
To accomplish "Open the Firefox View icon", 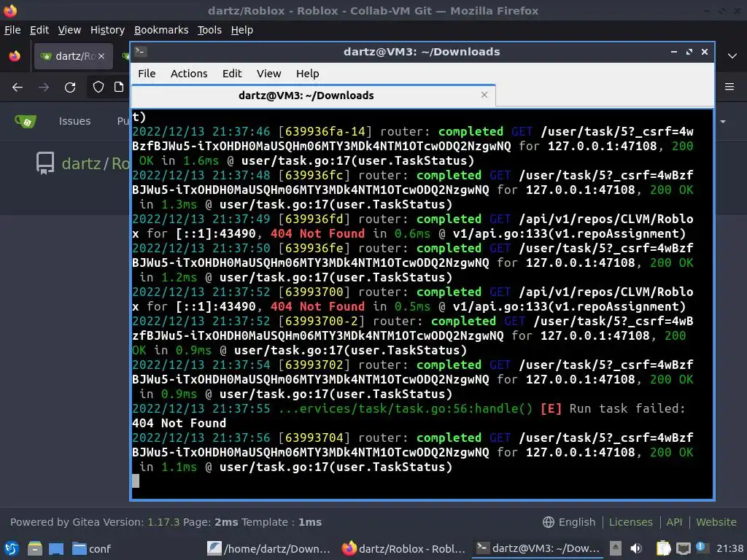I will click(15, 56).
